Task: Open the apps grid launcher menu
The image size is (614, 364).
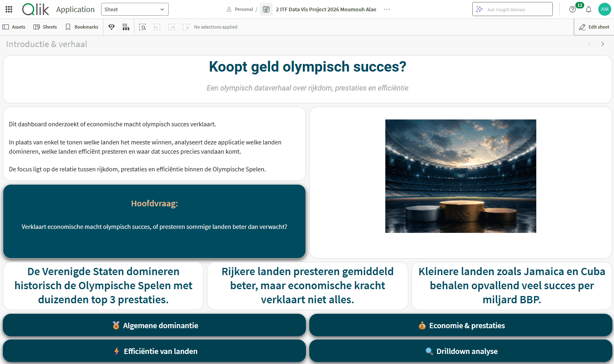Action: pos(9,9)
